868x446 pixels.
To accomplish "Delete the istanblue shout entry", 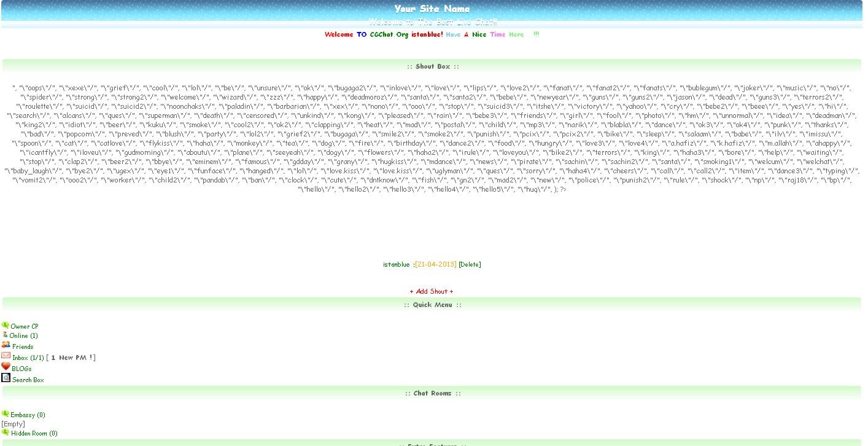I will (470, 265).
